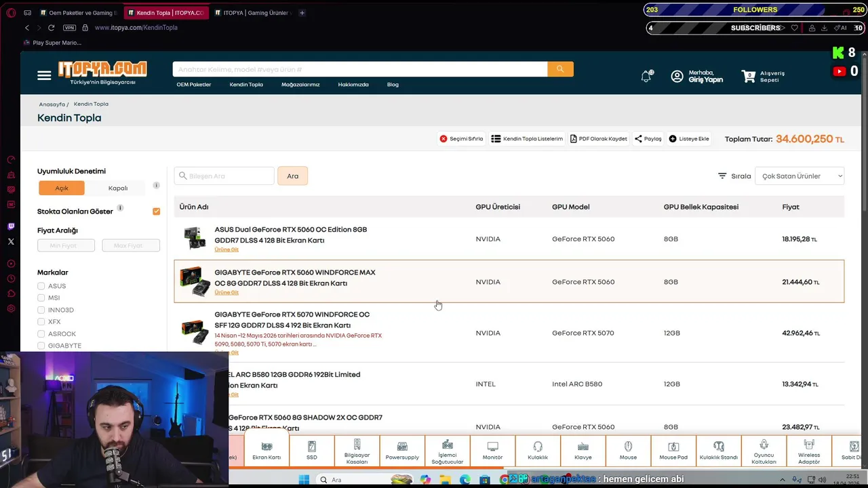
Task: Click Ürüne Git under ASUS Dual RTX 5060
Action: 226,249
